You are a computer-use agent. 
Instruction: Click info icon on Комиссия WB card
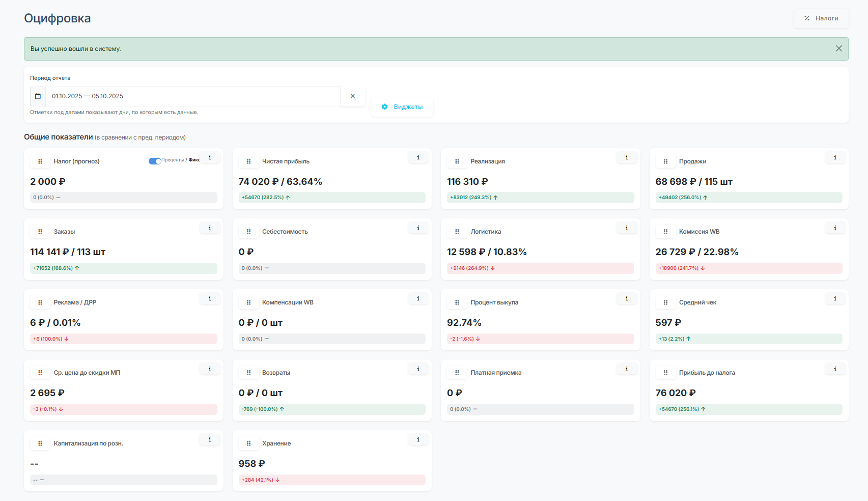(835, 228)
